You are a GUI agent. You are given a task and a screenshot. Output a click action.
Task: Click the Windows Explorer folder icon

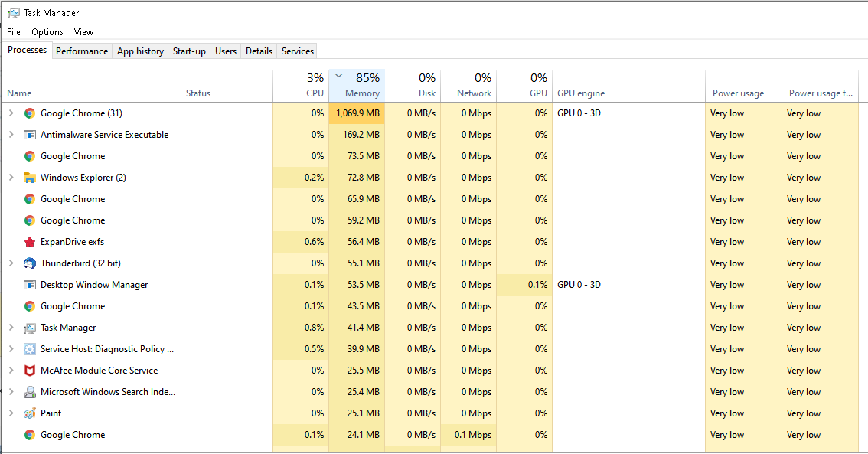click(30, 178)
